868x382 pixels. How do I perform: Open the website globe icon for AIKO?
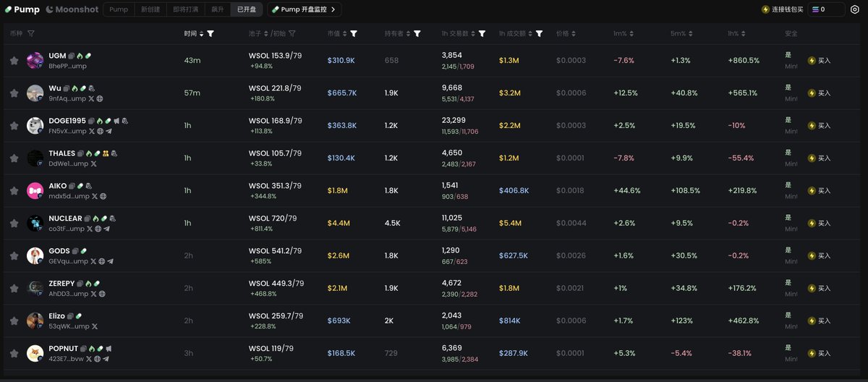[x=103, y=197]
